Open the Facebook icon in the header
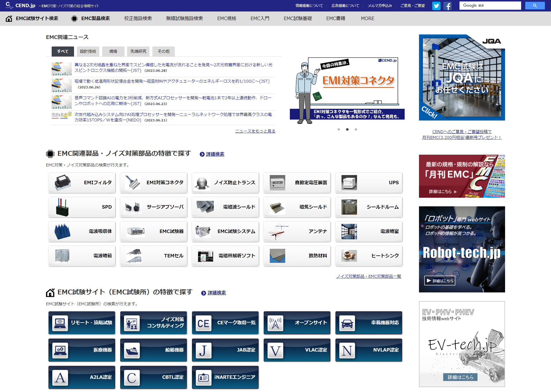The image size is (551, 392). 447,5
